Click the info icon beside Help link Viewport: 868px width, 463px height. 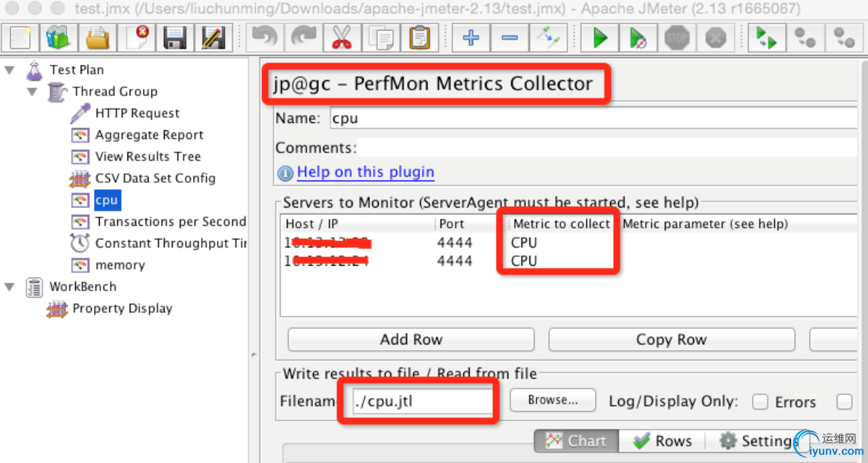click(x=285, y=174)
